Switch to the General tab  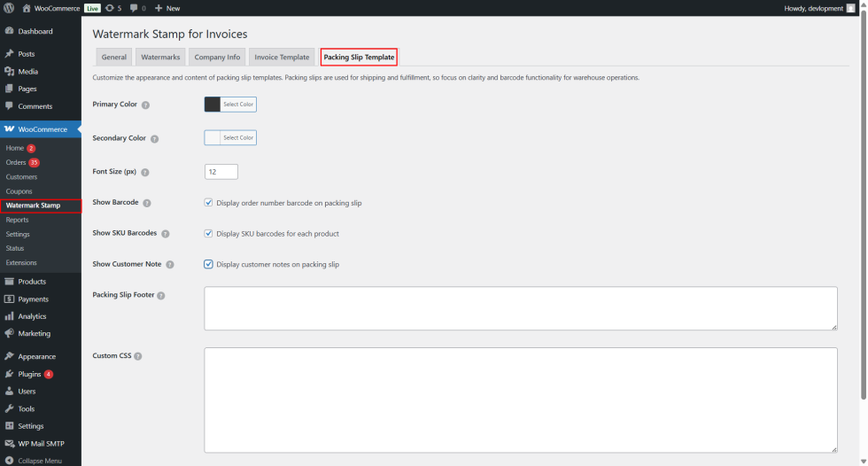[x=114, y=57]
